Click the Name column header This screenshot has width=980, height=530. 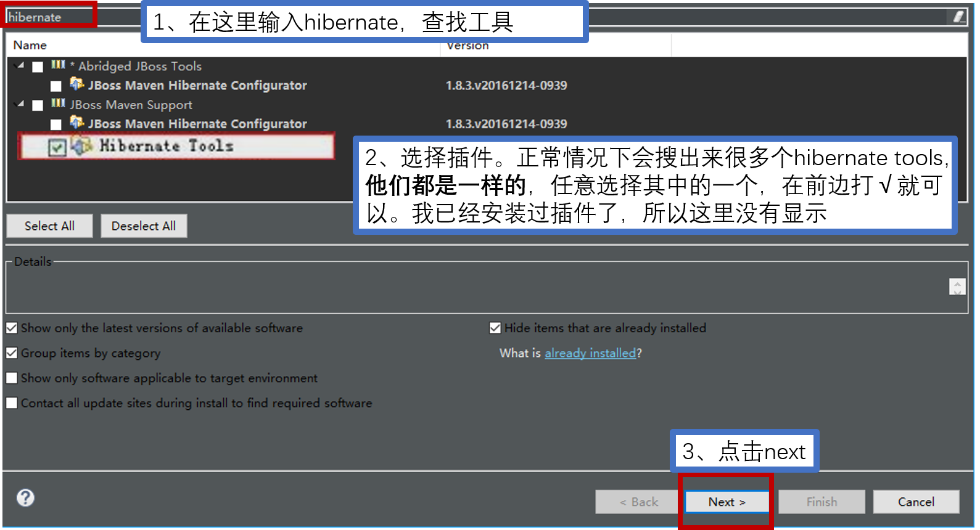[x=30, y=45]
